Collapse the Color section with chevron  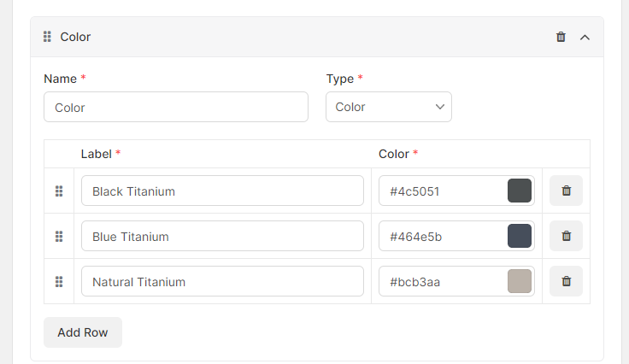pyautogui.click(x=585, y=38)
